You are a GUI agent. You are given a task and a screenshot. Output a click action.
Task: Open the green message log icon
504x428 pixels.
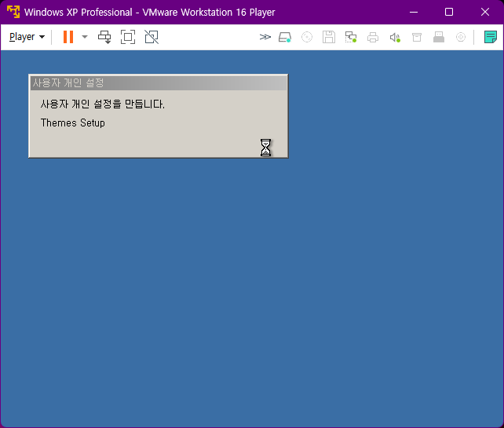point(491,37)
